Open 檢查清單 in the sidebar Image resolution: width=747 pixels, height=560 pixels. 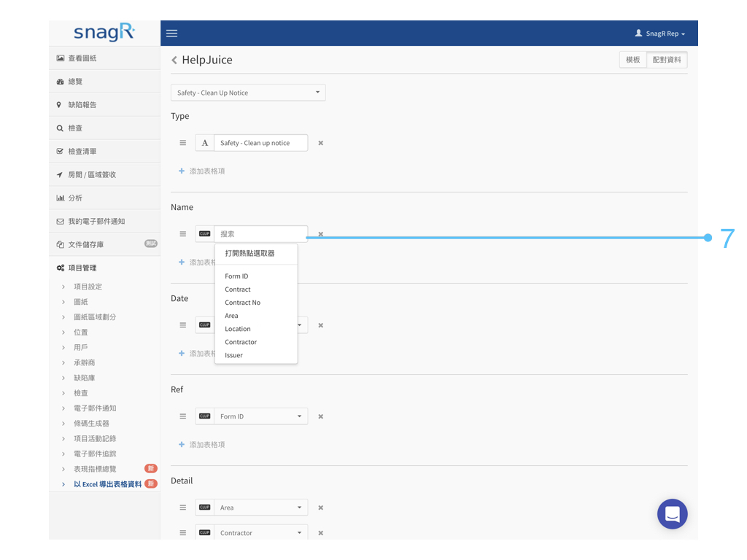click(x=104, y=152)
